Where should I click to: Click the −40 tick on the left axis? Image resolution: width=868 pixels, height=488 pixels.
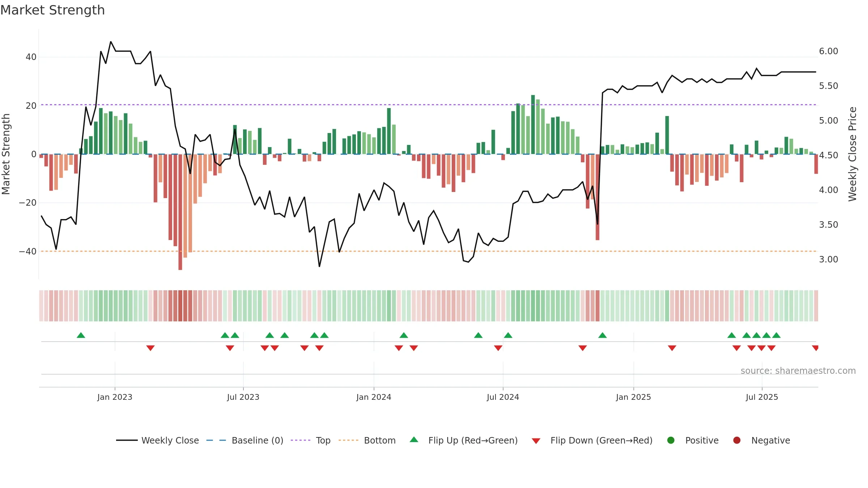point(28,251)
